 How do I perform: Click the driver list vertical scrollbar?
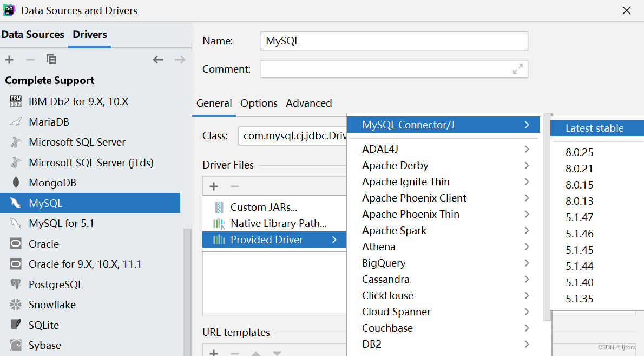pyautogui.click(x=187, y=292)
